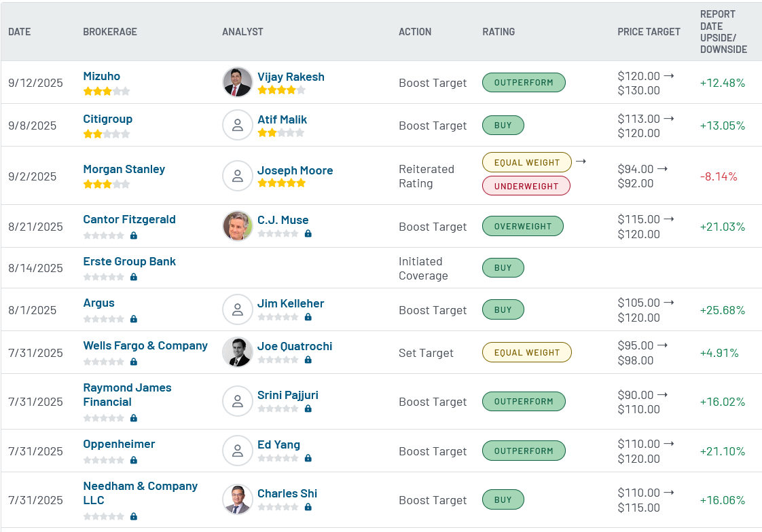Click lock icon under Needham & Company LLC
This screenshot has height=532, width=762.
tap(134, 516)
